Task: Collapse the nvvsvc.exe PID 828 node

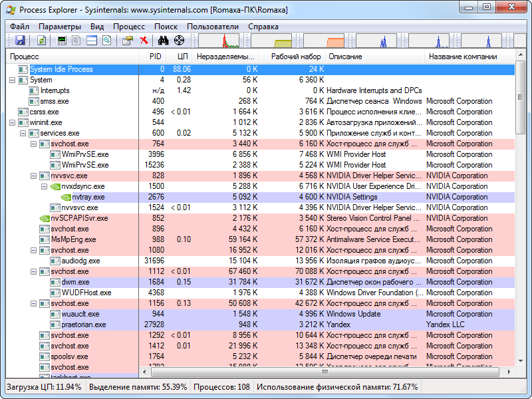Action: (34, 176)
